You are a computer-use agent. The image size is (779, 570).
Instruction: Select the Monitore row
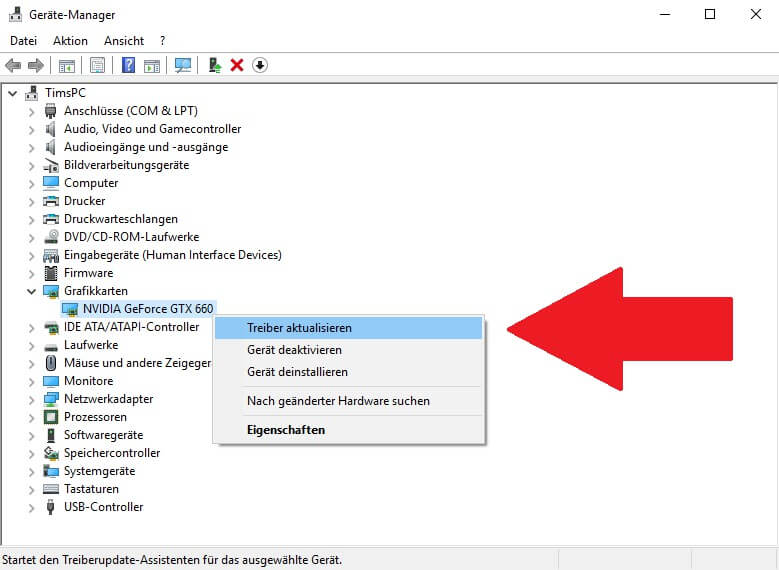(x=89, y=381)
